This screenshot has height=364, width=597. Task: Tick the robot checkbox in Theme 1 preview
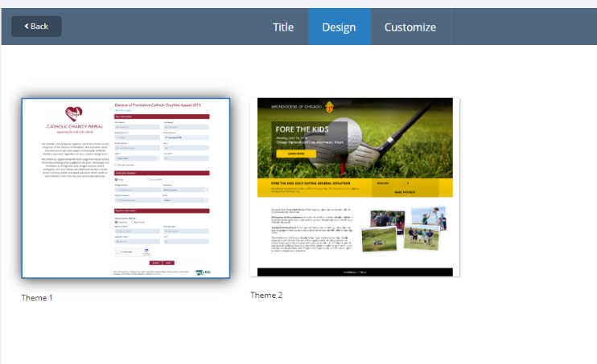click(117, 252)
